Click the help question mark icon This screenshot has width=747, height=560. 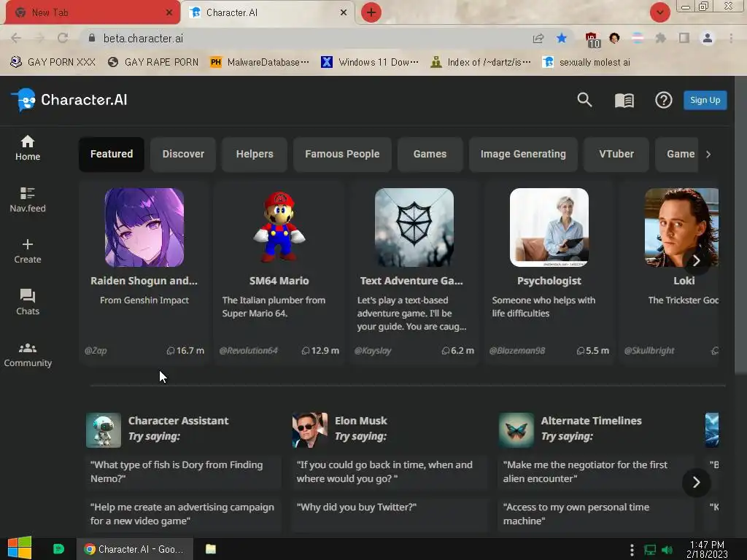point(663,100)
